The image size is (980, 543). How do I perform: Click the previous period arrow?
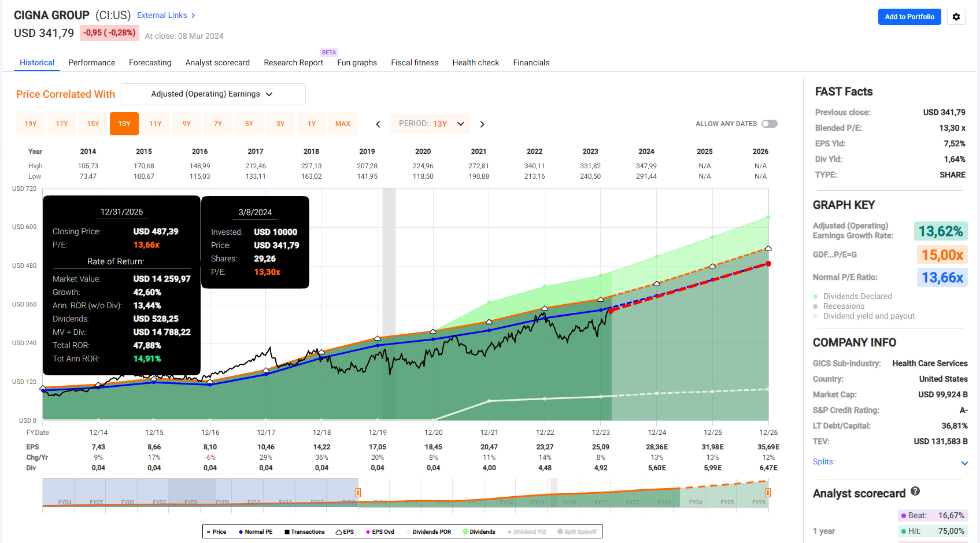(x=378, y=124)
